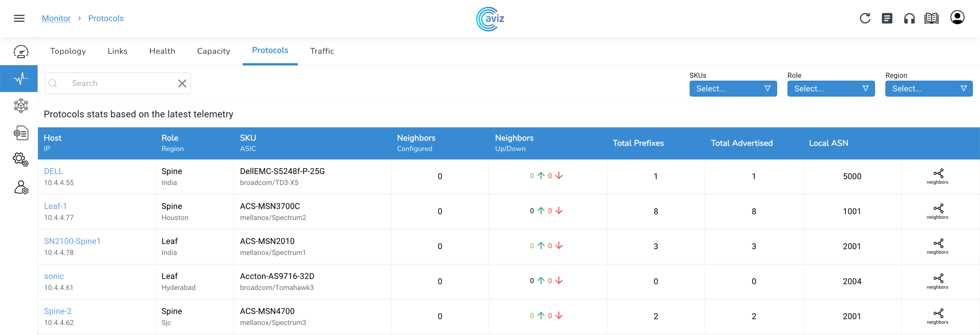This screenshot has height=335, width=980.
Task: Open the user settings sidebar icon
Action: (x=21, y=188)
